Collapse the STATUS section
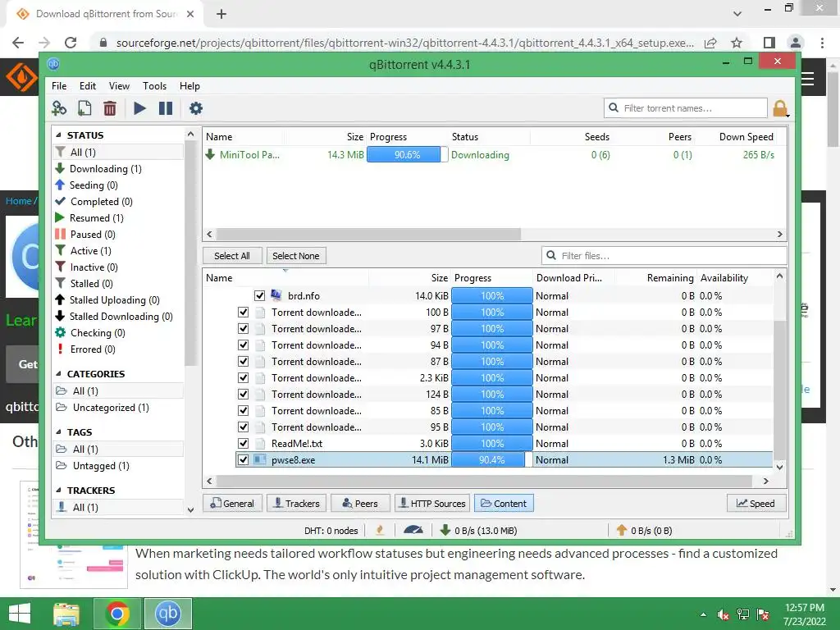Image resolution: width=840 pixels, height=630 pixels. 58,135
